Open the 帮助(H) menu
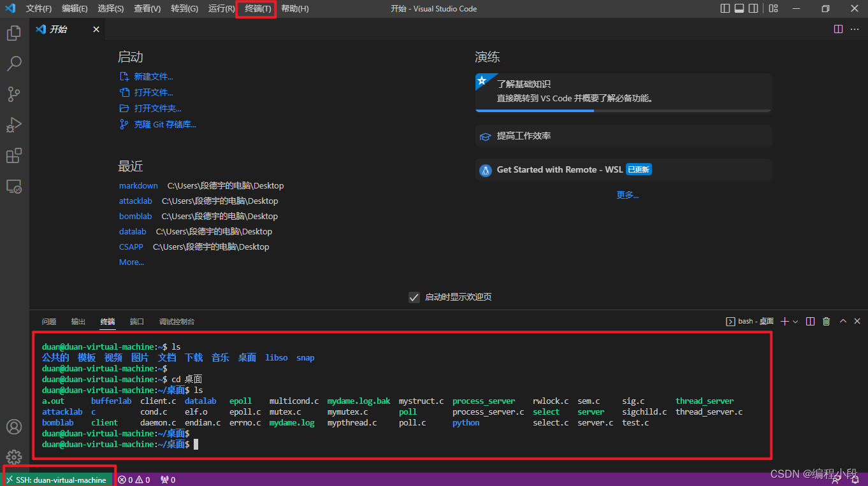The image size is (868, 486). coord(295,8)
